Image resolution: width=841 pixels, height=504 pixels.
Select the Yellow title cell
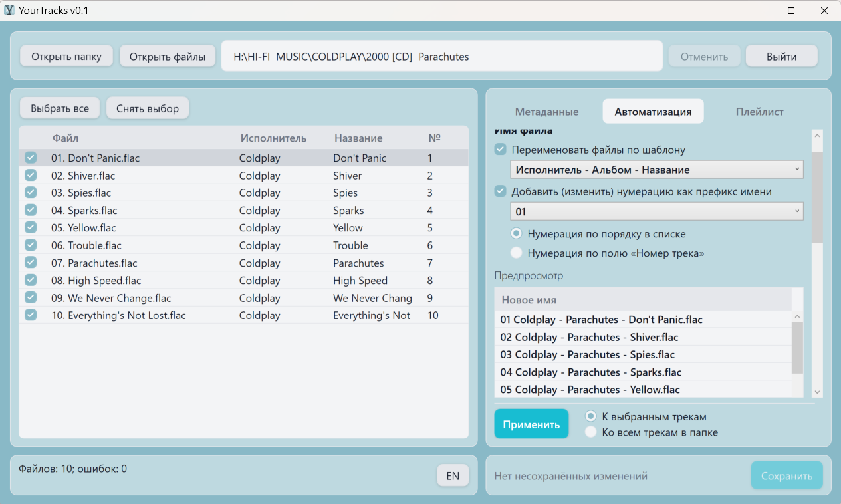point(348,227)
